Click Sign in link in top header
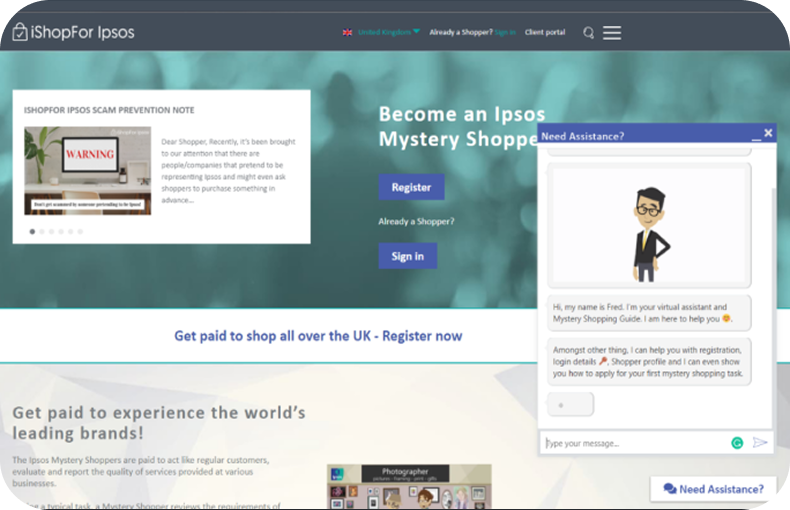 click(x=505, y=32)
